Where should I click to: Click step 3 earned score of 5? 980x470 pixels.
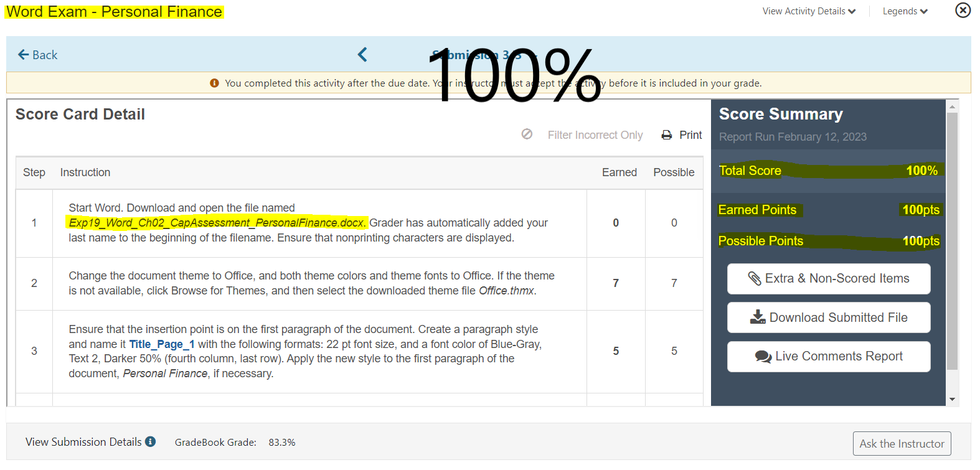(x=616, y=351)
